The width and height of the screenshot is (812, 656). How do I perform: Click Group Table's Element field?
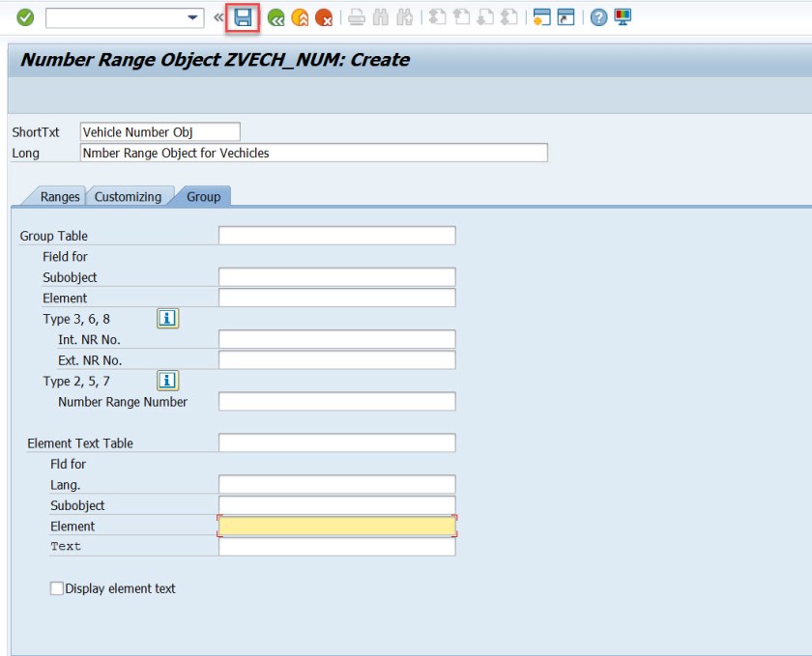point(337,298)
